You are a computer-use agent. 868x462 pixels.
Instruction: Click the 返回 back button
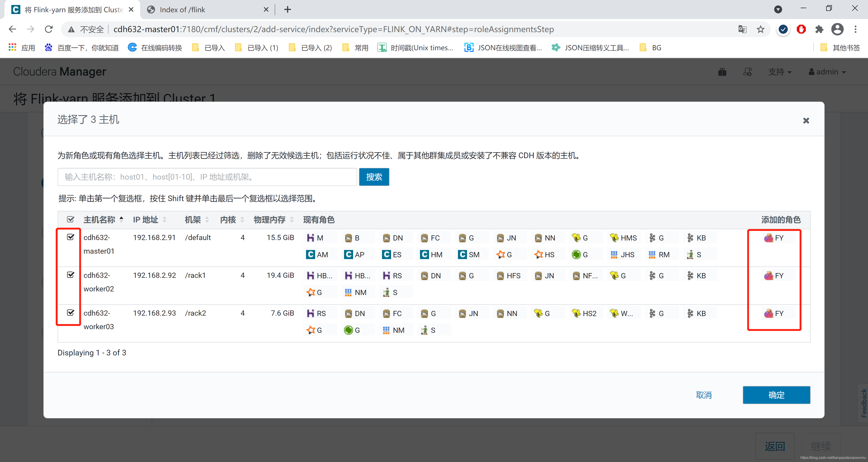[775, 446]
